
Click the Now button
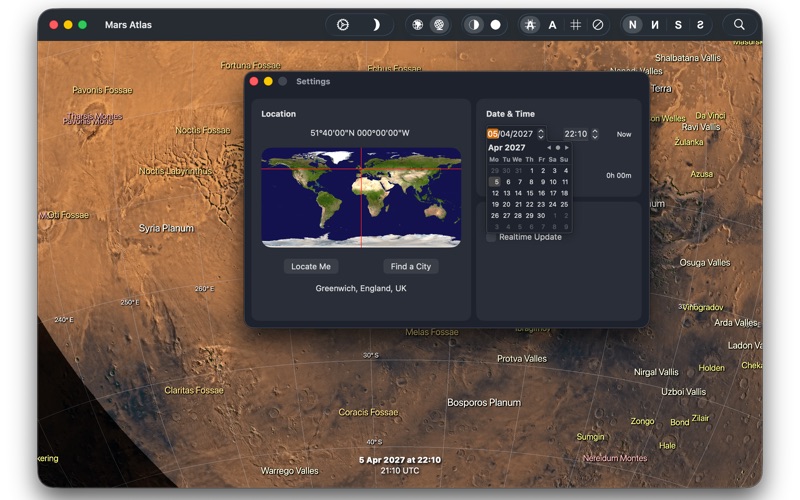(624, 134)
